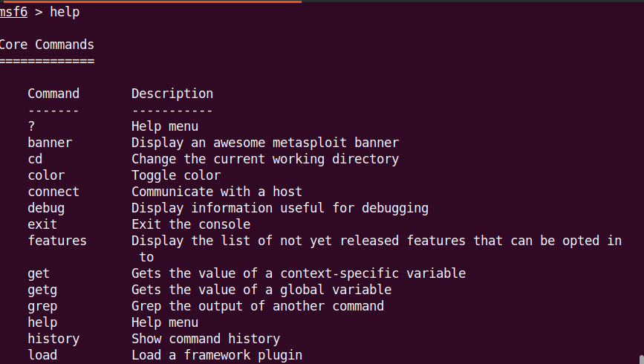
Task: Click the msf6 prompt text
Action: click(13, 12)
